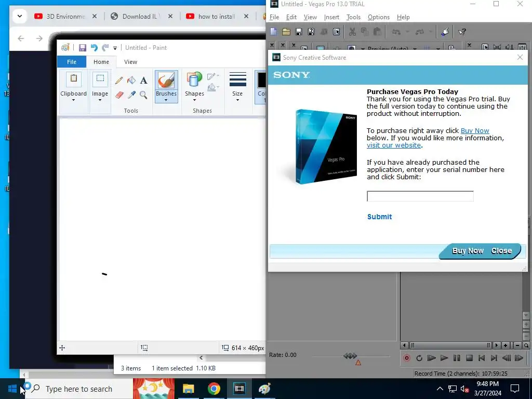Click Go to End in Vegas transport

coord(494,358)
